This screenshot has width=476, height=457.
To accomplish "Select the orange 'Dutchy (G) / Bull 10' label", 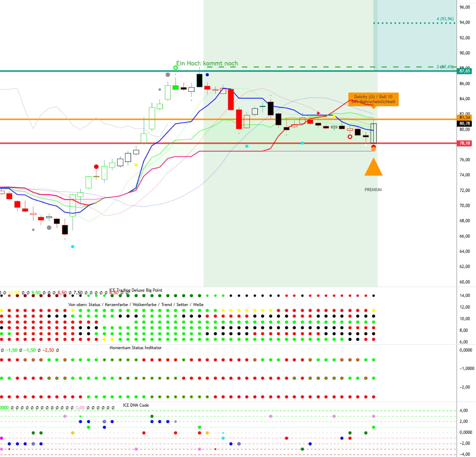I will (373, 99).
